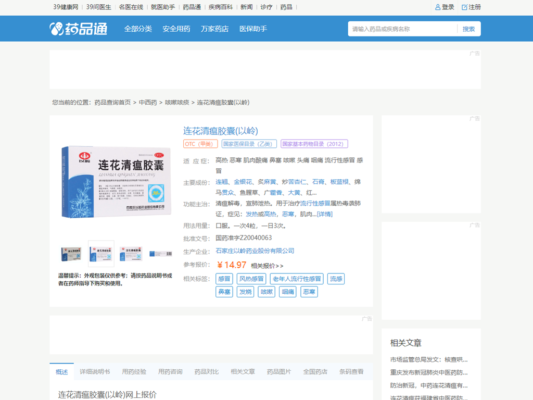Select the third product thumbnail

pyautogui.click(x=131, y=254)
